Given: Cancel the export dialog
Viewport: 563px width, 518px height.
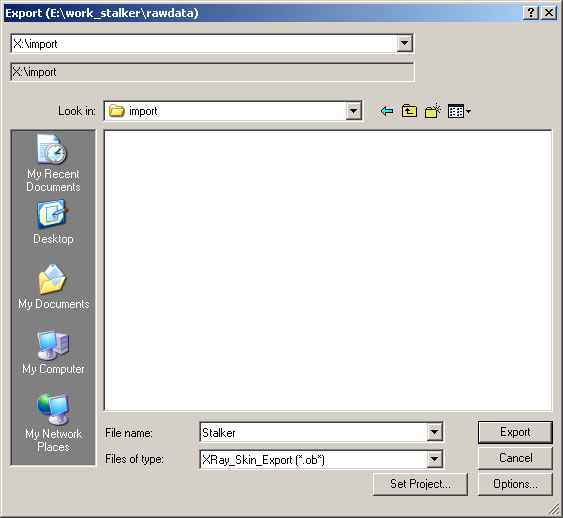Looking at the screenshot, I should [515, 458].
